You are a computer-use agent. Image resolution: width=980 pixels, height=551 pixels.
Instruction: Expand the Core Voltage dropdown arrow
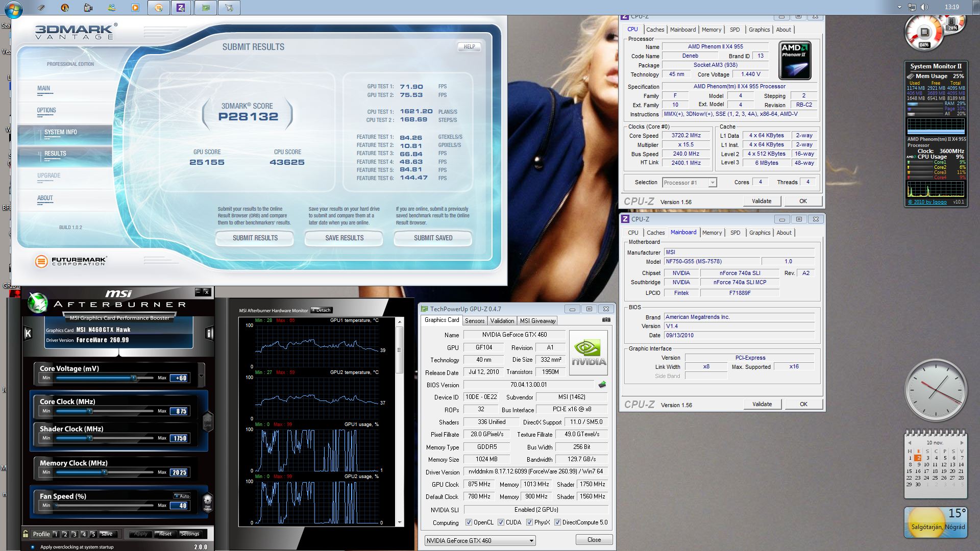tap(201, 377)
